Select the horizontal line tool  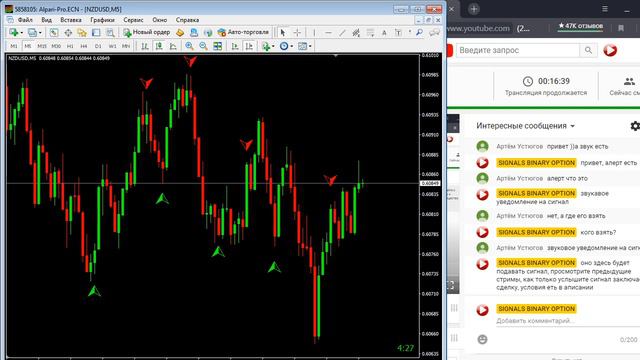(x=328, y=33)
